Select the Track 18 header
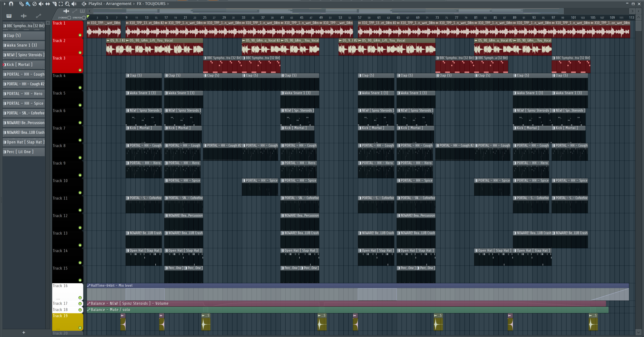Screen dimensions: 644x337 pos(67,310)
